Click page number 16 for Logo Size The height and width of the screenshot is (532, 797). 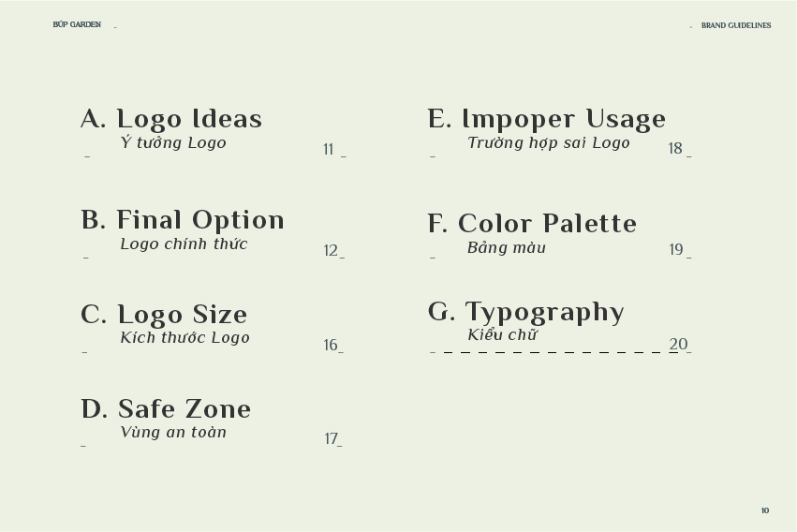(x=331, y=345)
